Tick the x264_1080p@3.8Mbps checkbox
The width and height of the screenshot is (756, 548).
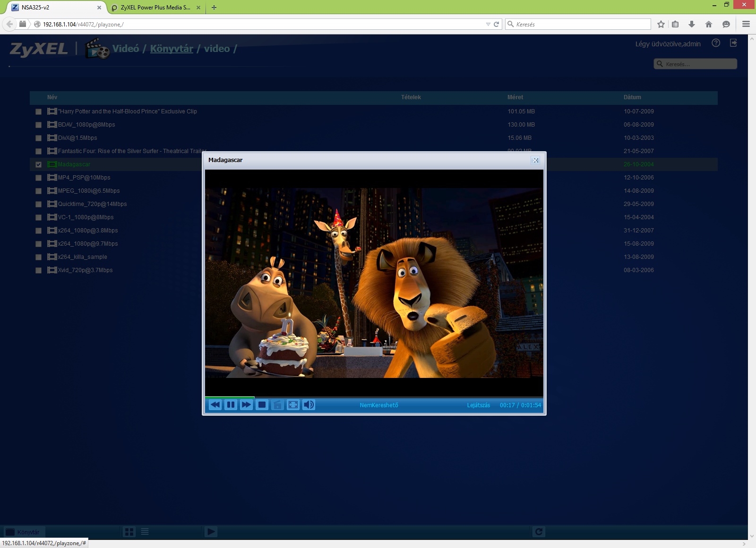38,231
